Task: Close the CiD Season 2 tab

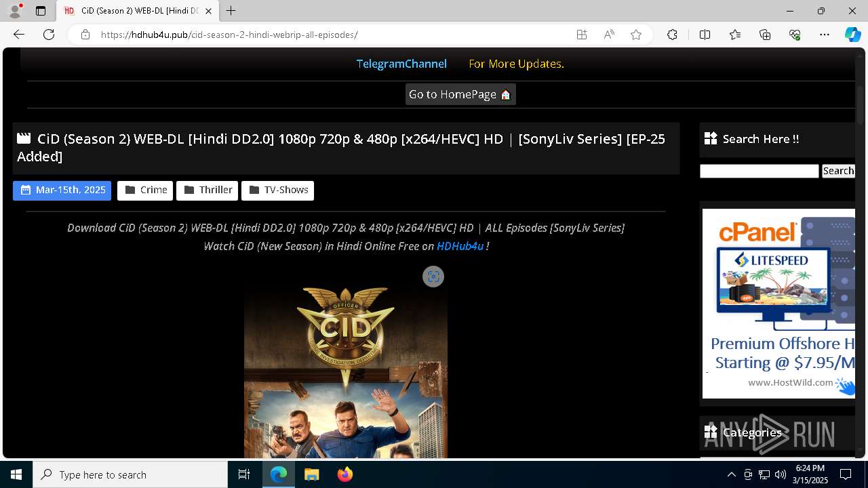Action: pos(208,11)
